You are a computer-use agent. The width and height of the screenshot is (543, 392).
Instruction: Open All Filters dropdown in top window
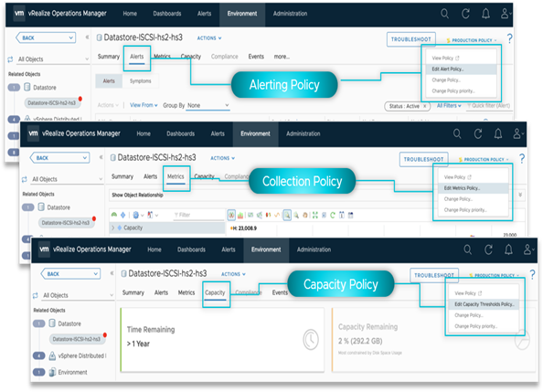[449, 106]
